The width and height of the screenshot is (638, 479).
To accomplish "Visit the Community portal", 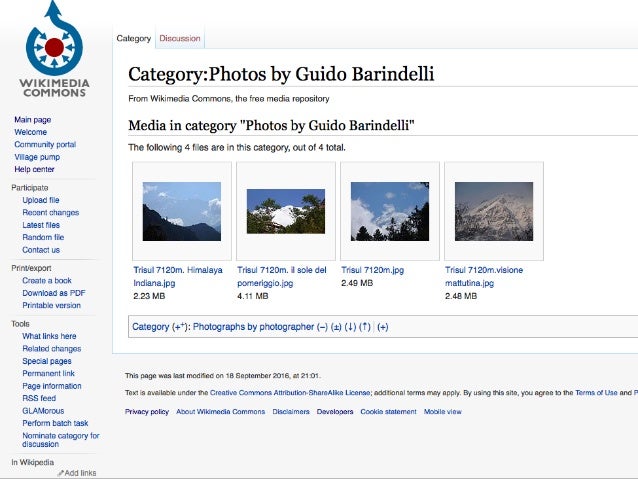I will pos(45,144).
